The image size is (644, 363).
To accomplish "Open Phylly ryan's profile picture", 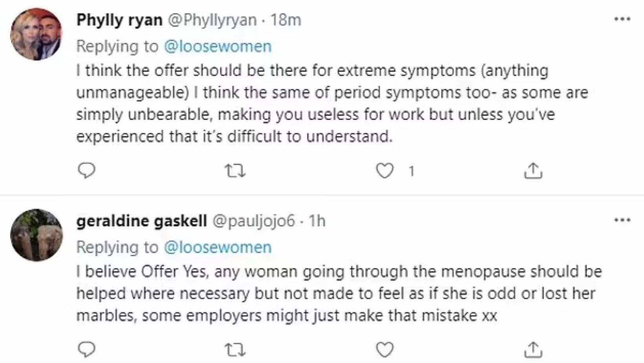I will pos(36,34).
